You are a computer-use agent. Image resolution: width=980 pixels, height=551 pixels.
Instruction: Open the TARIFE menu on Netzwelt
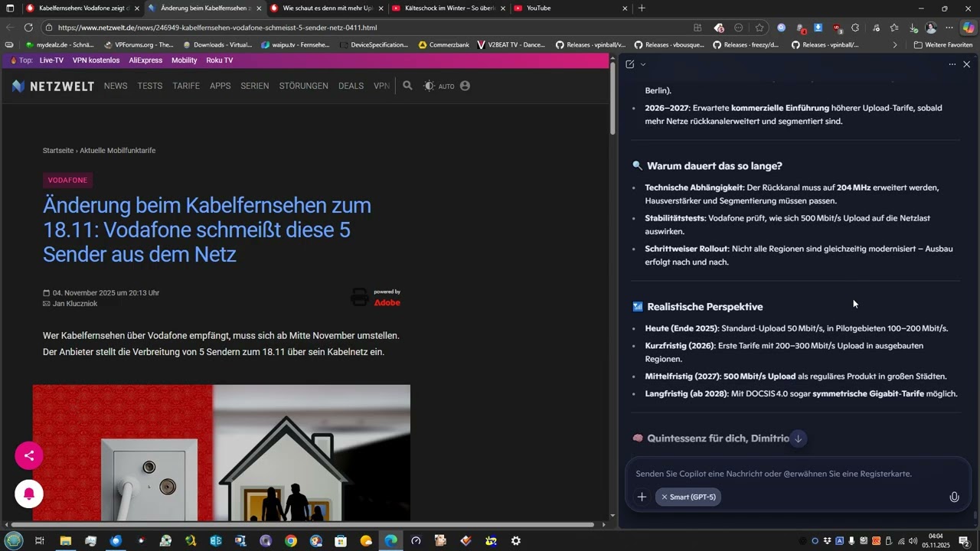pyautogui.click(x=186, y=86)
